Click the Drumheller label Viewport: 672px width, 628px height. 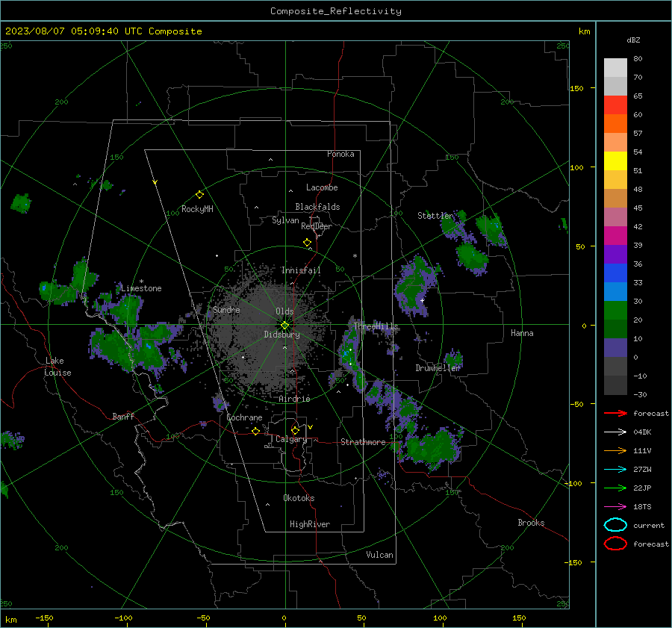point(438,368)
